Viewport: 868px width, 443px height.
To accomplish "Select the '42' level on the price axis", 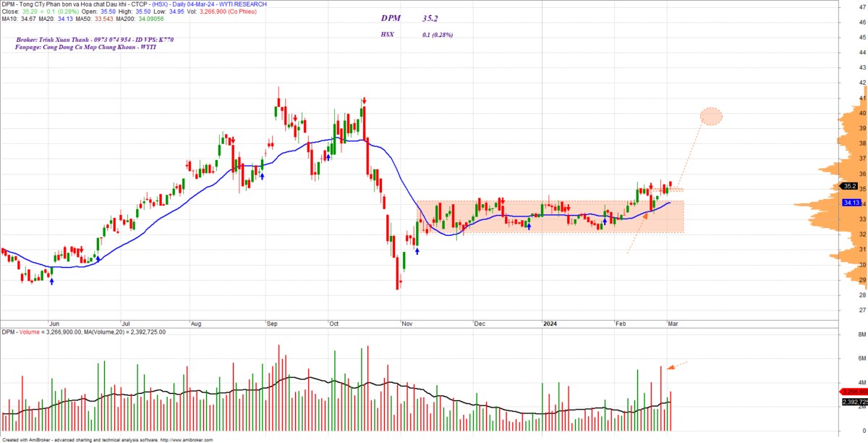I will (862, 83).
